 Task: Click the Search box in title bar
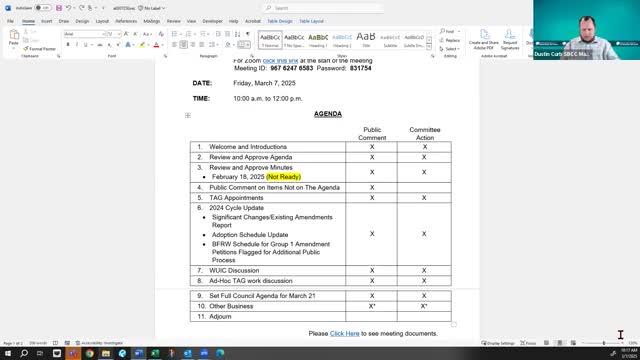coord(323,8)
